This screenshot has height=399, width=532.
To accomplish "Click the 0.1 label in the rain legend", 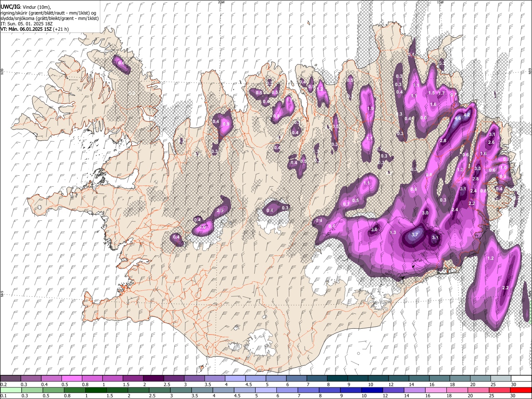I will pos(4,396).
